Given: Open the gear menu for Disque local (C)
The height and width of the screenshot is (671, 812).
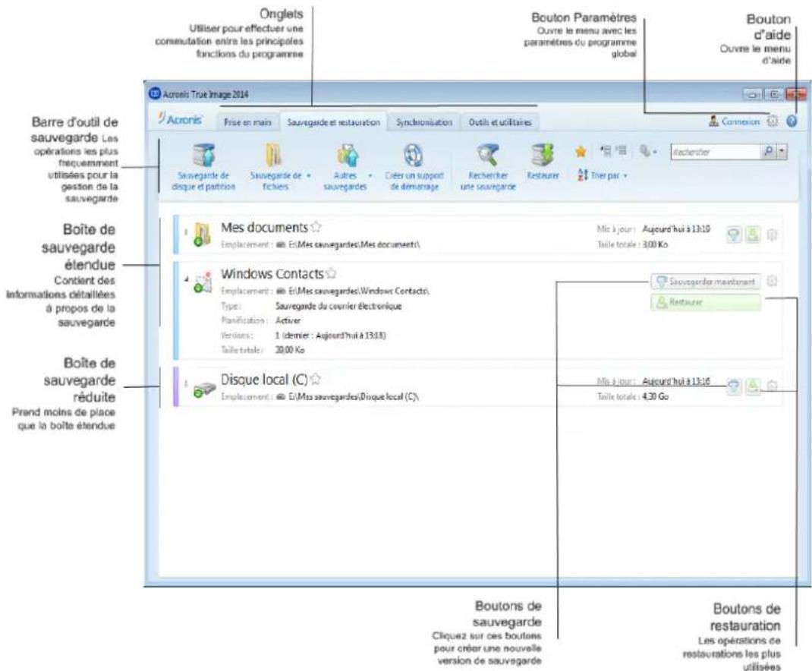Looking at the screenshot, I should pos(772,386).
